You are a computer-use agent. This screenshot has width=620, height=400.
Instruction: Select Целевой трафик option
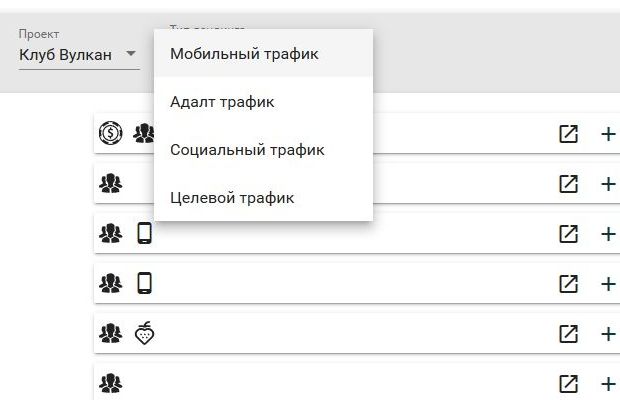(263, 198)
